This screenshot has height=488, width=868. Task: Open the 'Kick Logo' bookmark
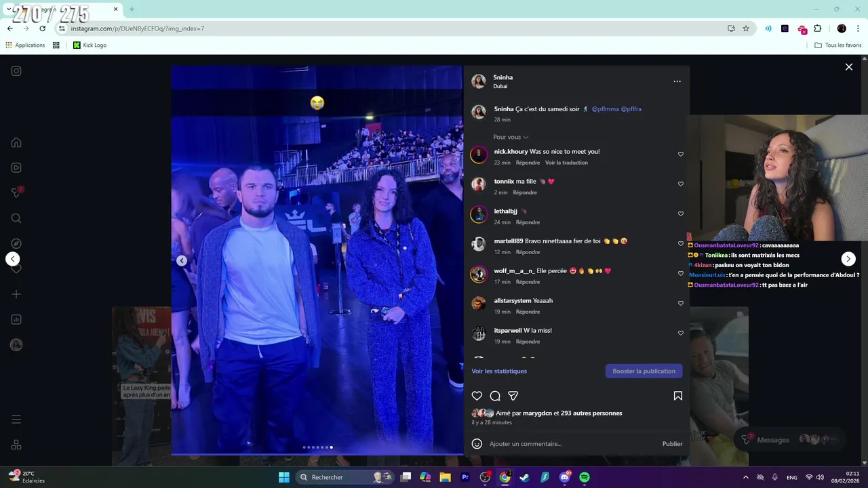[x=90, y=45]
